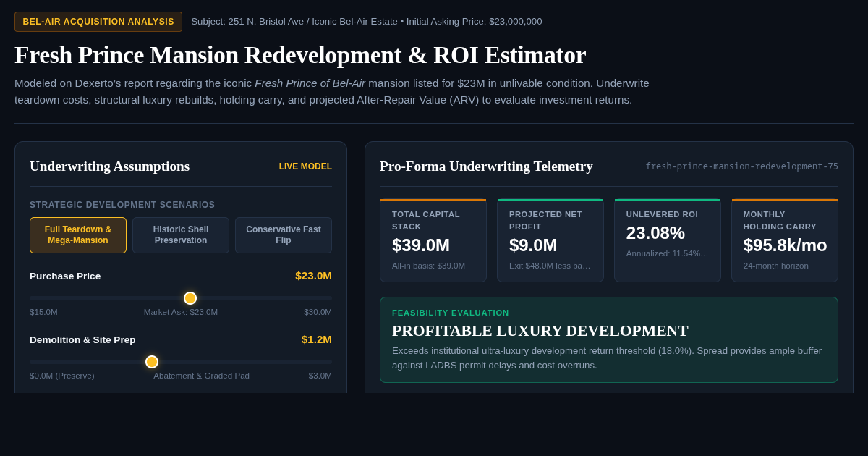The height and width of the screenshot is (456, 868).
Task: Click the Exit $48.0M less basis note
Action: click(550, 266)
